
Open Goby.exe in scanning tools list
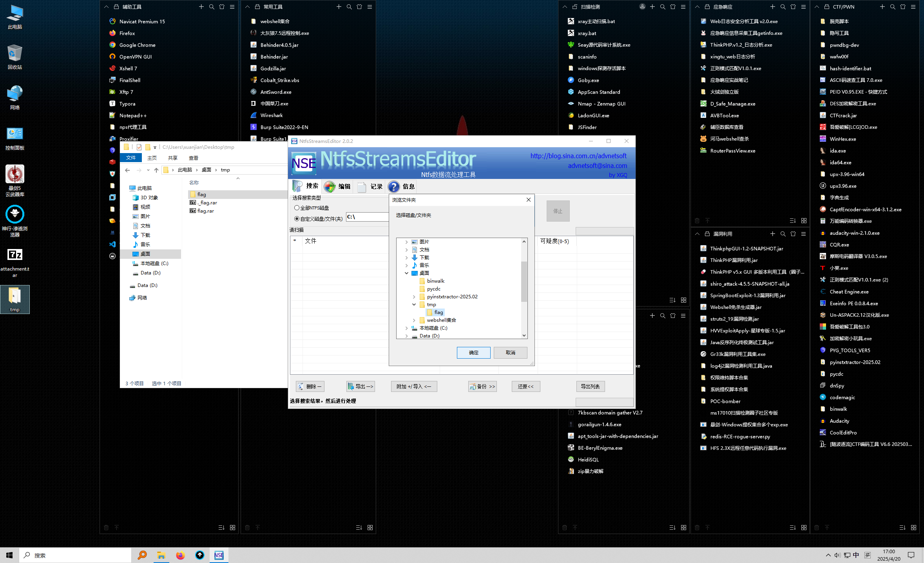[x=588, y=80]
